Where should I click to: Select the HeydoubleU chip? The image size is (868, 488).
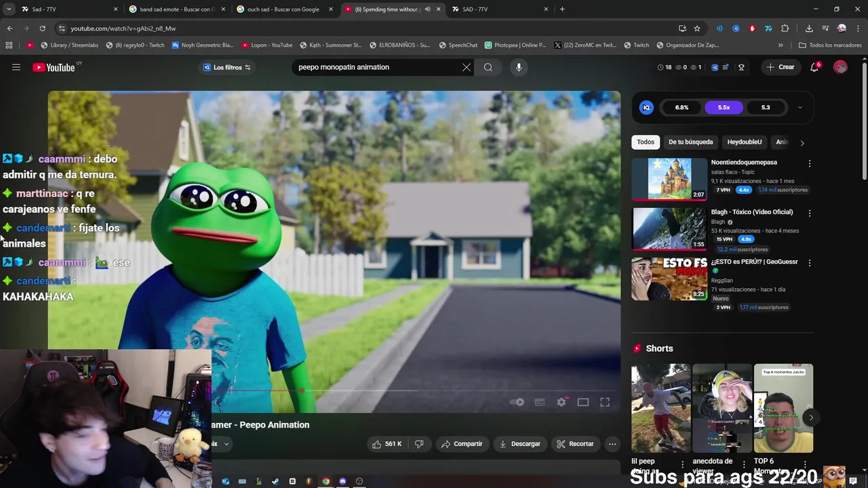click(744, 142)
